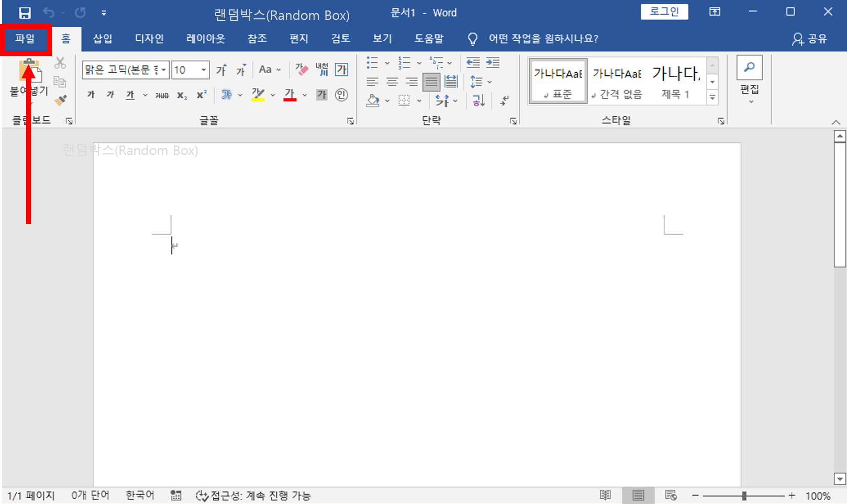The width and height of the screenshot is (847, 504).
Task: Open customize quick access toolbar dropdown
Action: click(x=104, y=13)
